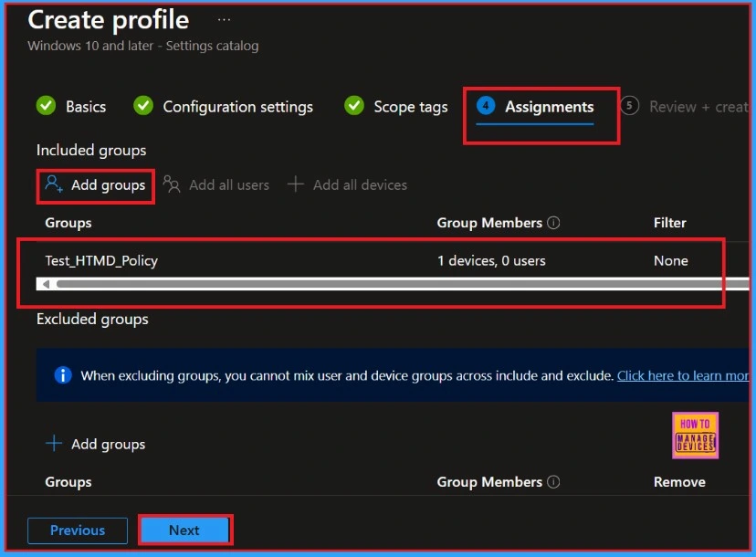Click the blue info icon in exclusion notice
Screen dimensions: 756x557
point(63,374)
